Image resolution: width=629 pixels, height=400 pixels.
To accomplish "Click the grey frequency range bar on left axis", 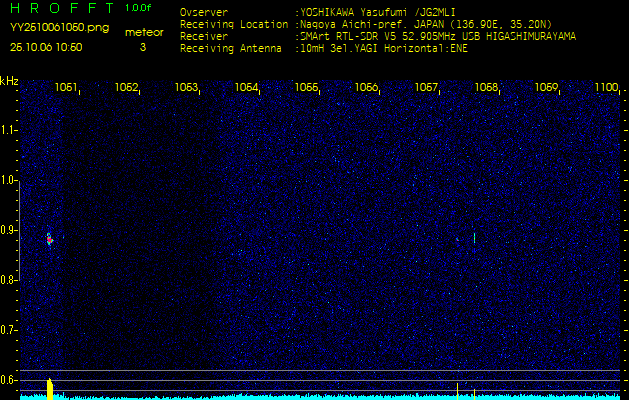I will coord(20,231).
